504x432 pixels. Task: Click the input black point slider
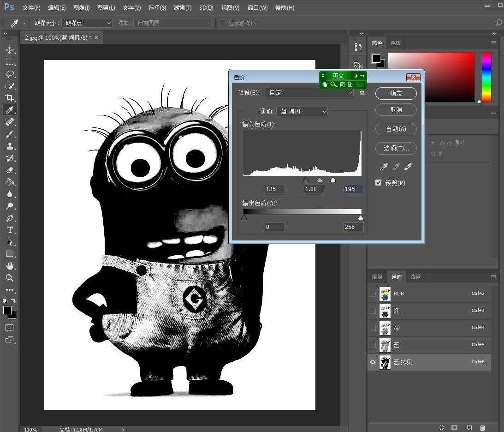(x=306, y=180)
